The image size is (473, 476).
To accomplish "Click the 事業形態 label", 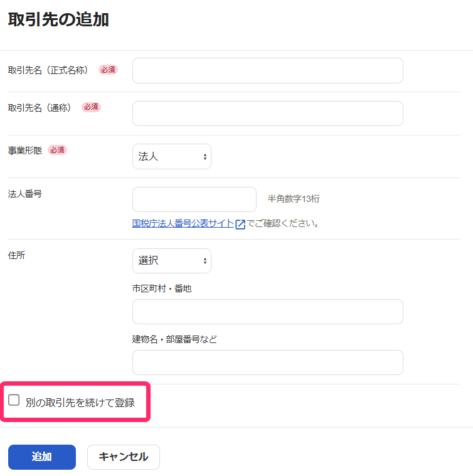I will coord(25,151).
